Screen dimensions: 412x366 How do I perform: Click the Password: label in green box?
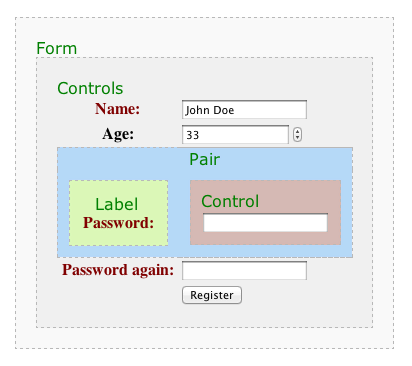coord(118,223)
